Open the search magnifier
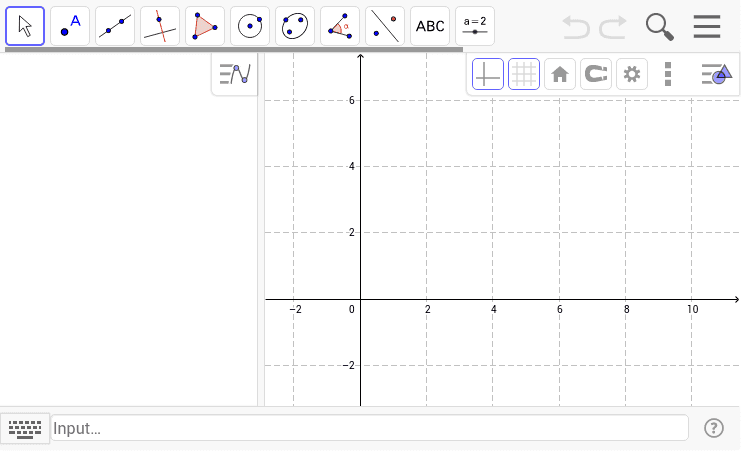741x451 pixels. tap(659, 27)
